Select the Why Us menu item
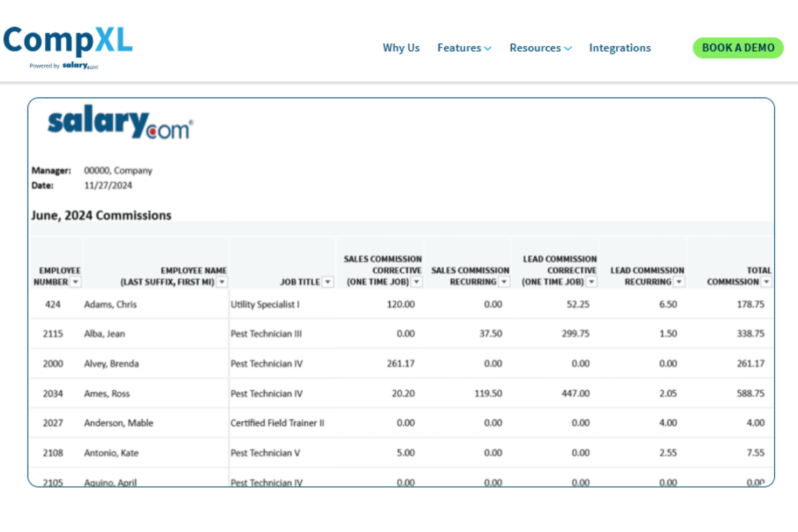Viewport: 798px width, 532px height. pyautogui.click(x=401, y=48)
